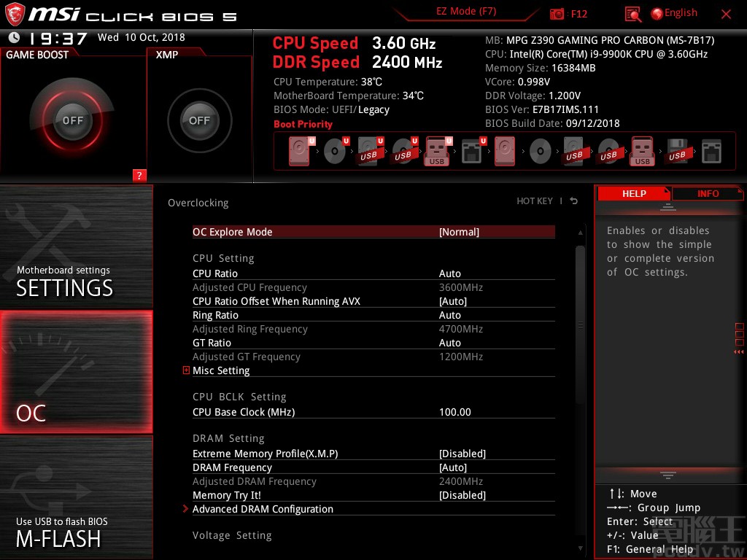Switch to the INFO tab
The width and height of the screenshot is (747, 560).
tap(708, 193)
